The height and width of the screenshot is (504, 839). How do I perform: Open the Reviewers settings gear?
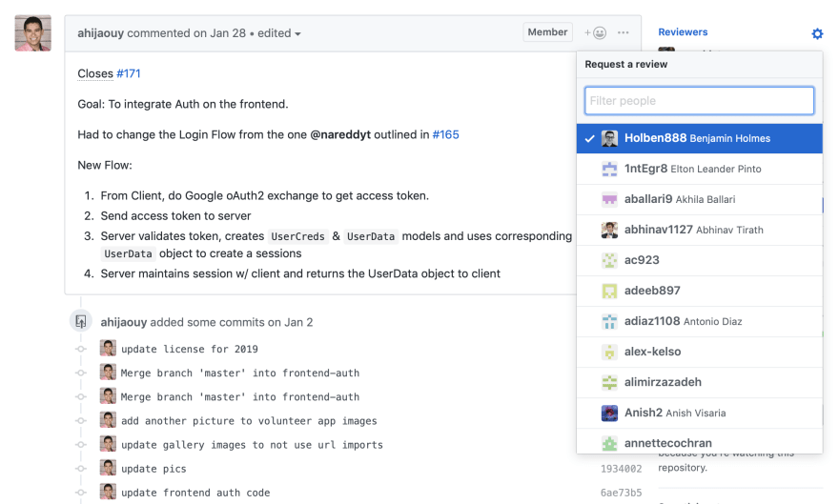[x=817, y=33]
